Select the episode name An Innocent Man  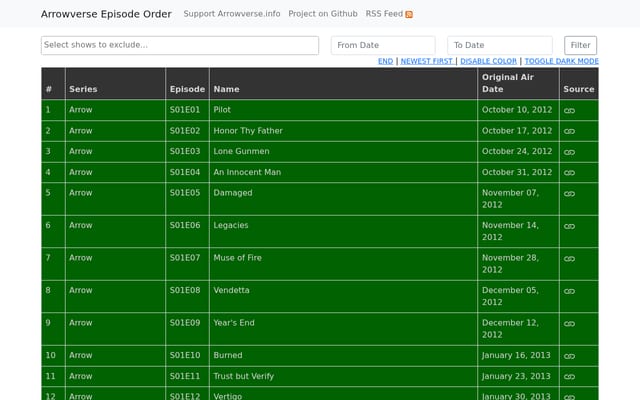[x=247, y=172]
